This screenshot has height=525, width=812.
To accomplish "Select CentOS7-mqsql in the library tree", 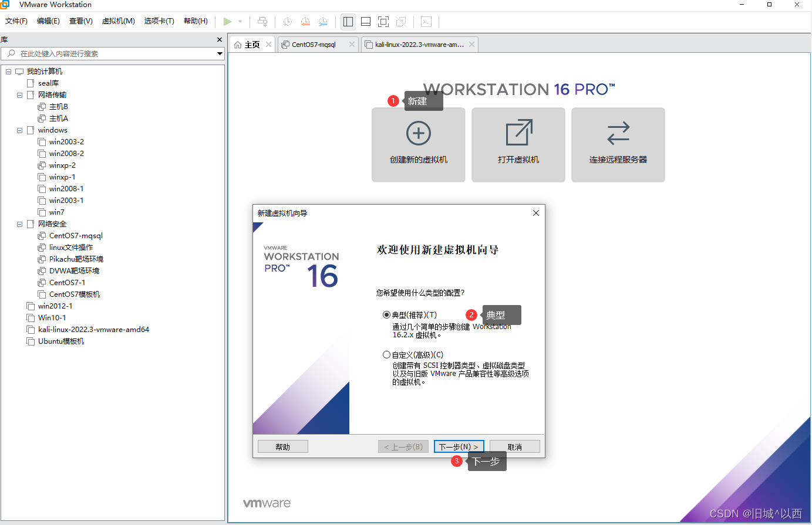I will [x=76, y=236].
